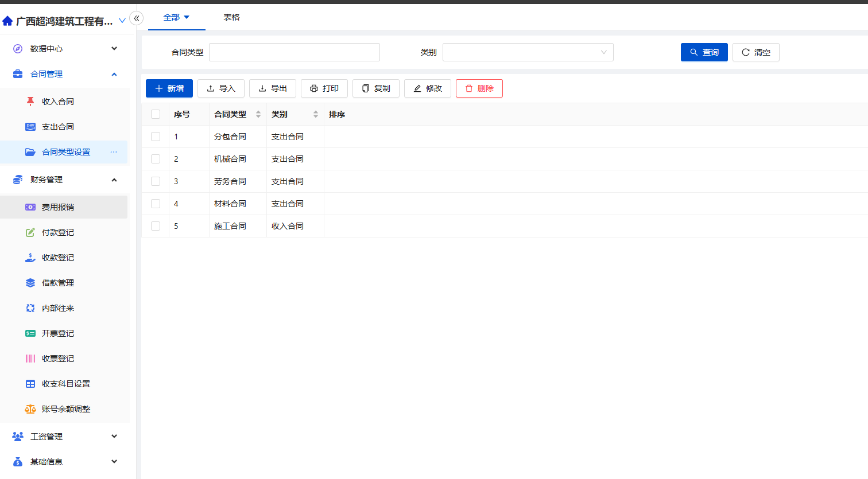Switch to the 表格 tab
Viewport: 868px width, 479px height.
pos(231,17)
